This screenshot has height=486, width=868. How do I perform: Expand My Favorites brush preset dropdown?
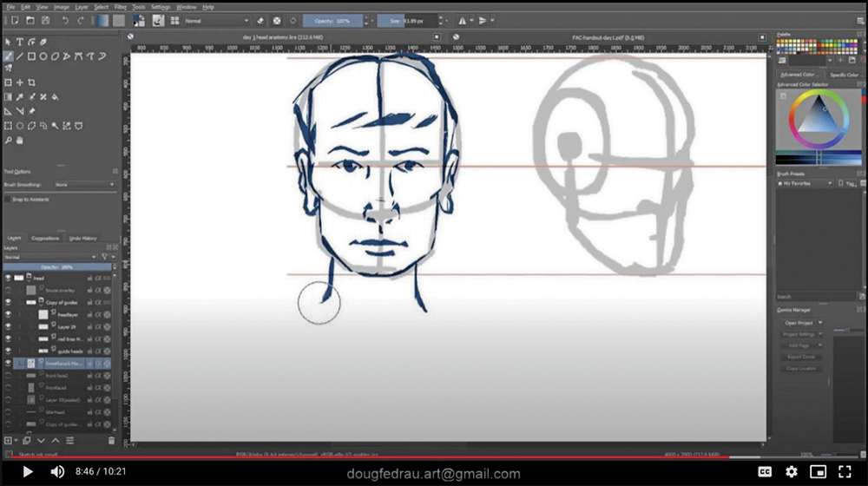[x=804, y=184]
